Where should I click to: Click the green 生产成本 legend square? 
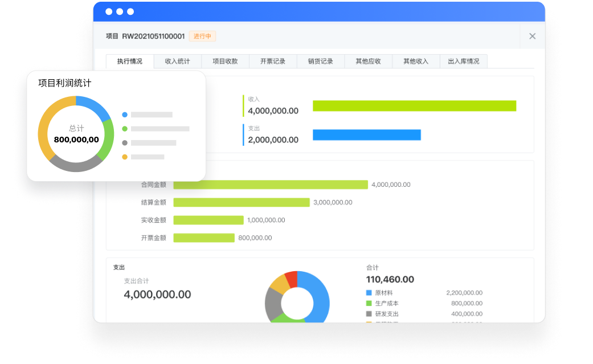click(369, 303)
